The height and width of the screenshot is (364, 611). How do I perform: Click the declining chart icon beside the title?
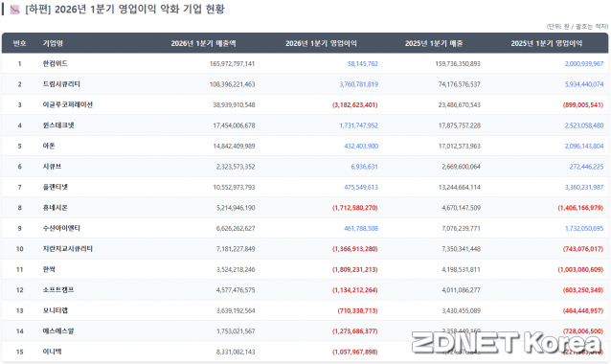pyautogui.click(x=14, y=10)
